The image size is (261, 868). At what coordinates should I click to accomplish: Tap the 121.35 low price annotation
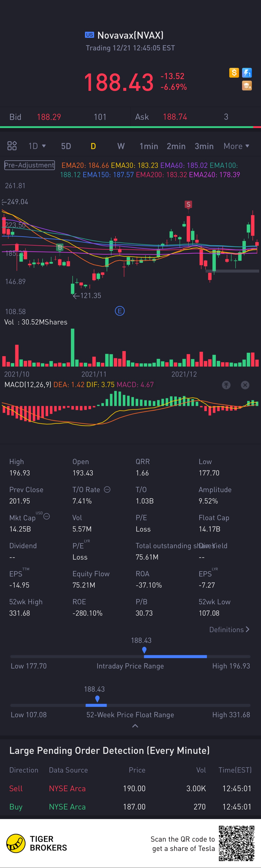point(87,295)
